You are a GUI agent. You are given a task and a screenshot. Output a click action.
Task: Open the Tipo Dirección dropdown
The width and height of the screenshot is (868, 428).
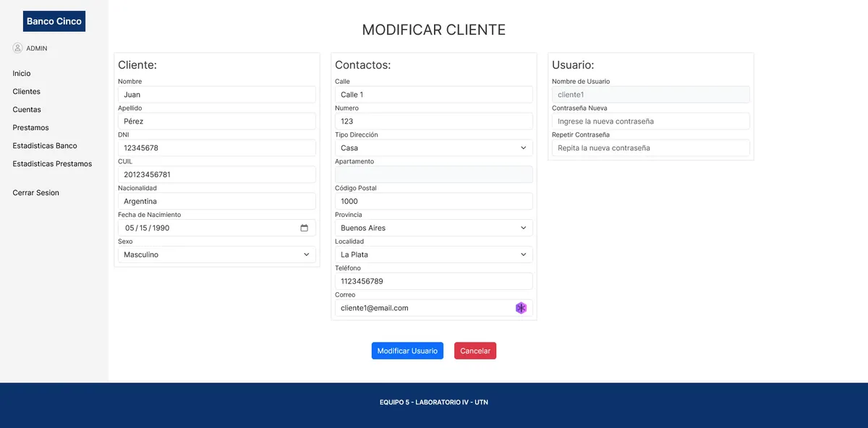(x=433, y=147)
